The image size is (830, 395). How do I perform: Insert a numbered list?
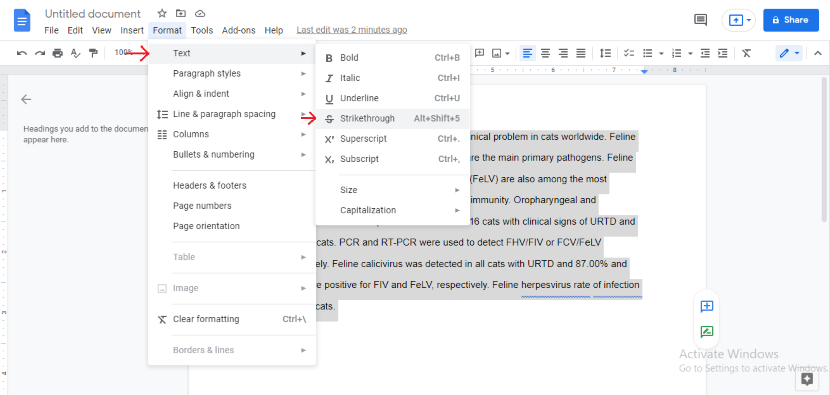pos(676,53)
